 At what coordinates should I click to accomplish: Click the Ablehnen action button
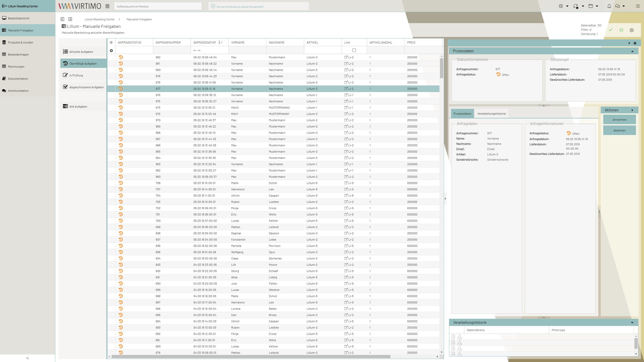pos(619,130)
